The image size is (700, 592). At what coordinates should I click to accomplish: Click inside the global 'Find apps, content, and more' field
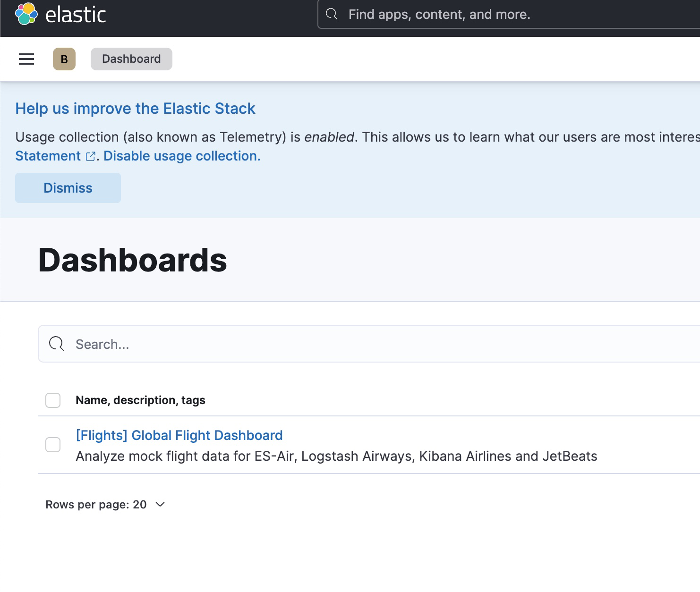(439, 14)
